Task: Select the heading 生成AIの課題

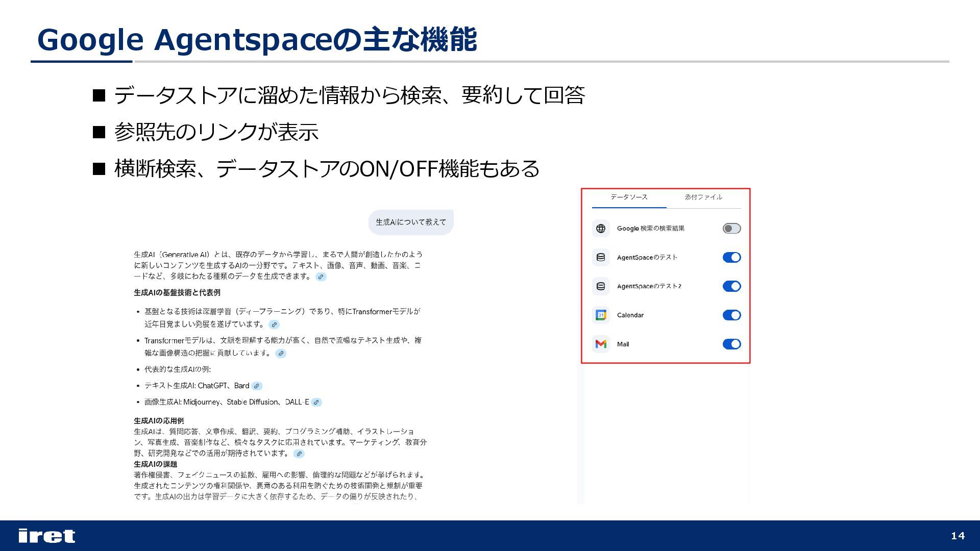Action: click(x=156, y=464)
